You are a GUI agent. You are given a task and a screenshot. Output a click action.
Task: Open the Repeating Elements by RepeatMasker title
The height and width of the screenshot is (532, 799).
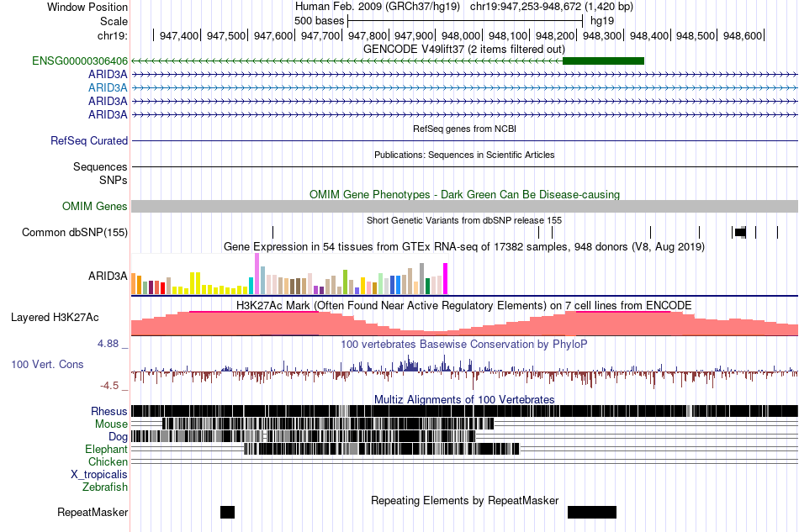pos(464,500)
